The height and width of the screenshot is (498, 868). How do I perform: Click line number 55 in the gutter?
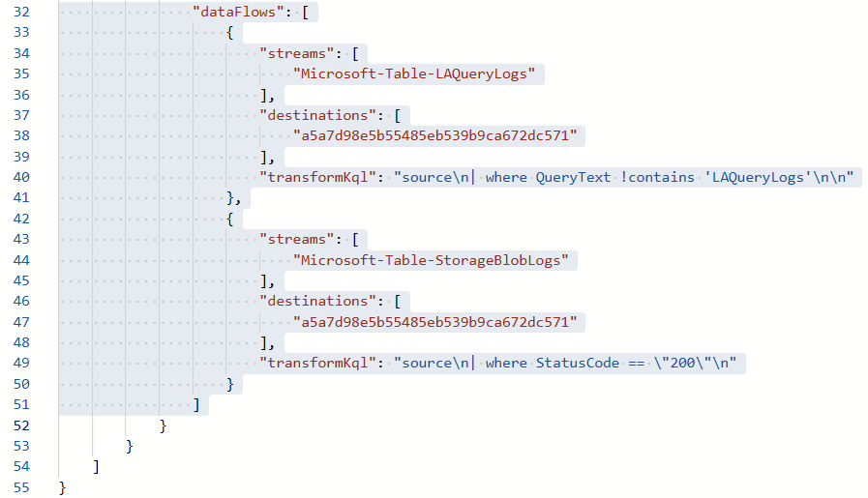pos(20,486)
